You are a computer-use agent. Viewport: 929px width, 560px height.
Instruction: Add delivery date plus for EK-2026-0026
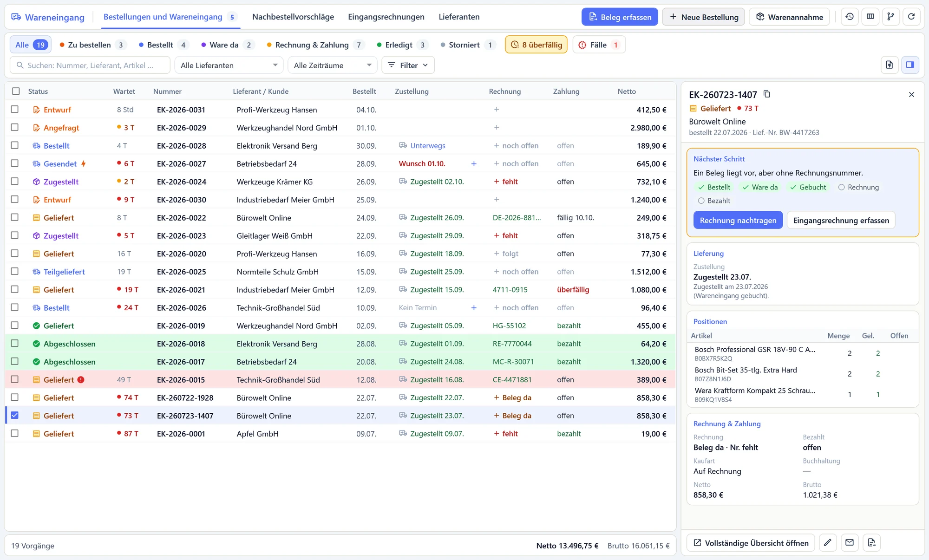pos(474,308)
